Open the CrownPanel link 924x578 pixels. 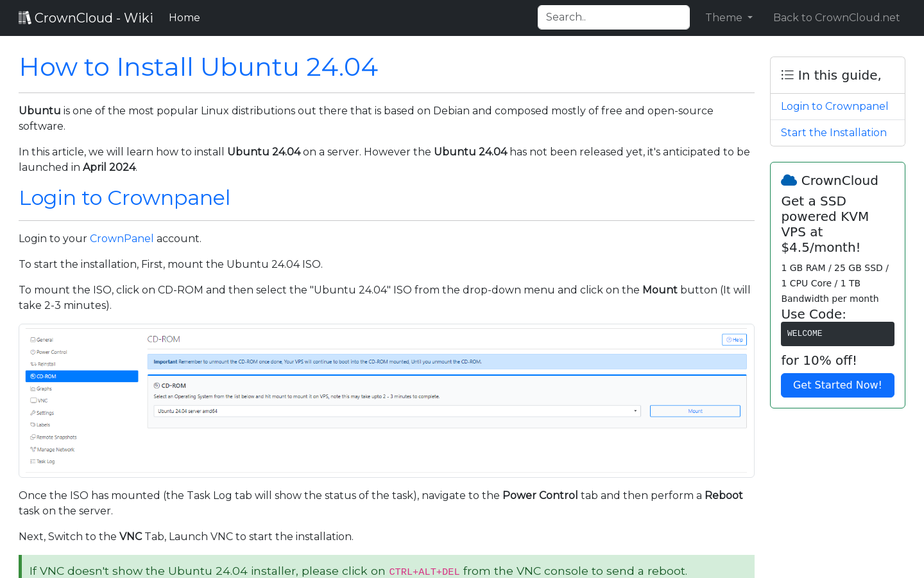[121, 238]
